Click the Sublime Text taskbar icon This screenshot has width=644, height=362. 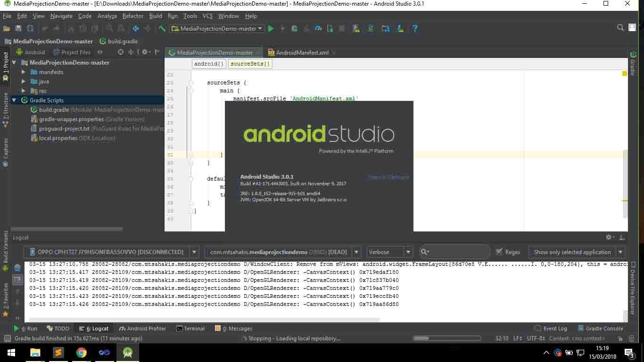tap(58, 352)
